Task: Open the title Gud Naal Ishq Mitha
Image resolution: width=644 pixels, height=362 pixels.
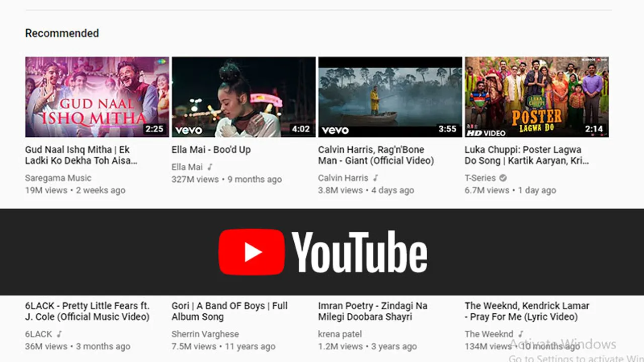Action: point(81,155)
